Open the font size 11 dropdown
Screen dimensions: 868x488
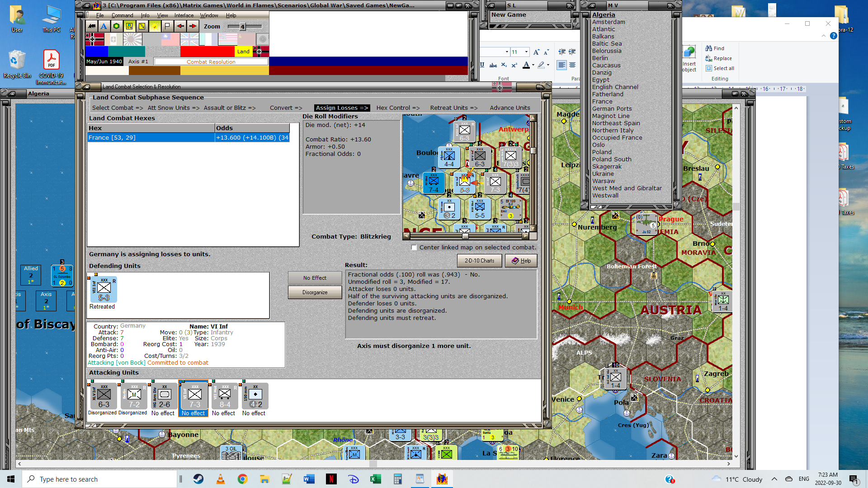526,52
